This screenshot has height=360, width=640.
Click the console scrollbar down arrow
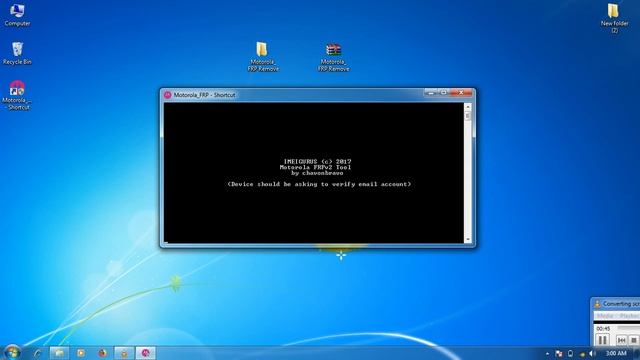(x=468, y=240)
